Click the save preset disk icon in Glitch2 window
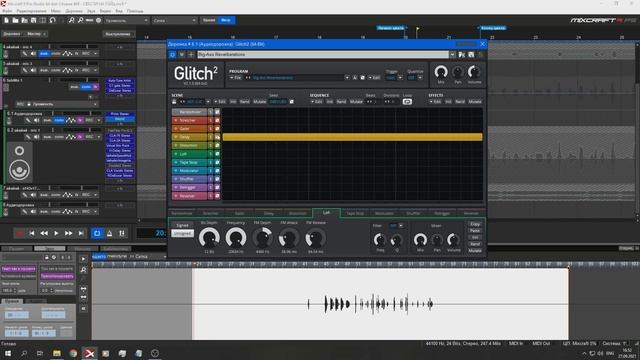 click(471, 54)
